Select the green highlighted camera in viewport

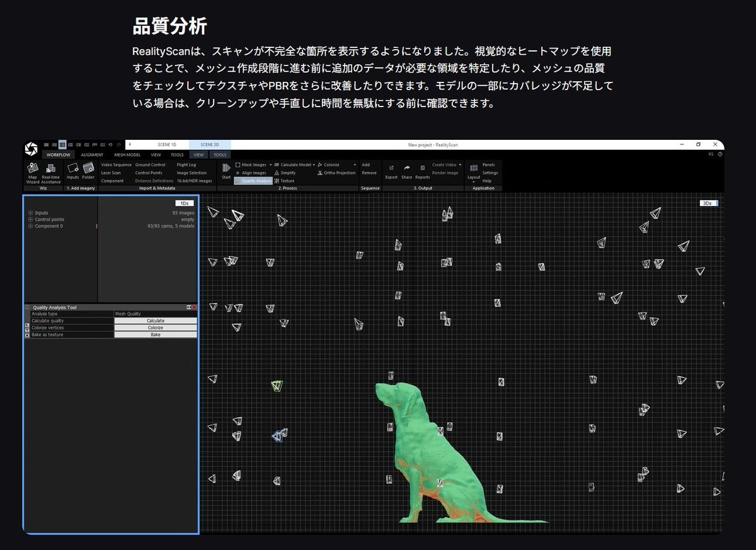[x=277, y=385]
